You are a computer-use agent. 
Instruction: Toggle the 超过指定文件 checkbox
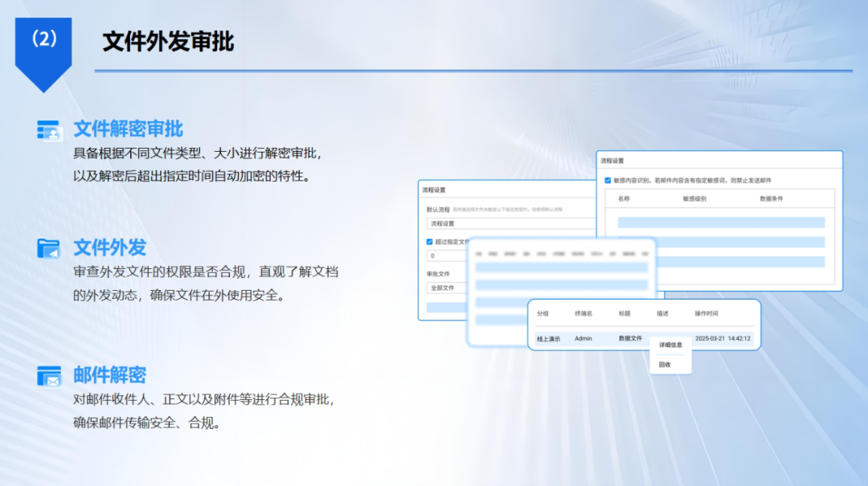point(429,241)
